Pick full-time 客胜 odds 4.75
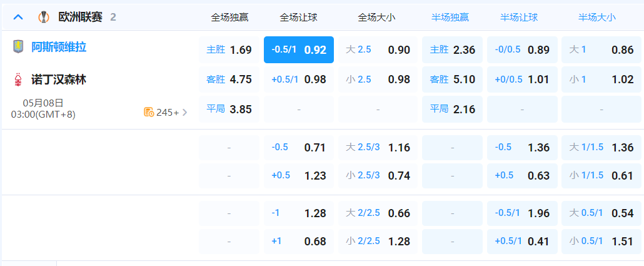 pyautogui.click(x=229, y=79)
